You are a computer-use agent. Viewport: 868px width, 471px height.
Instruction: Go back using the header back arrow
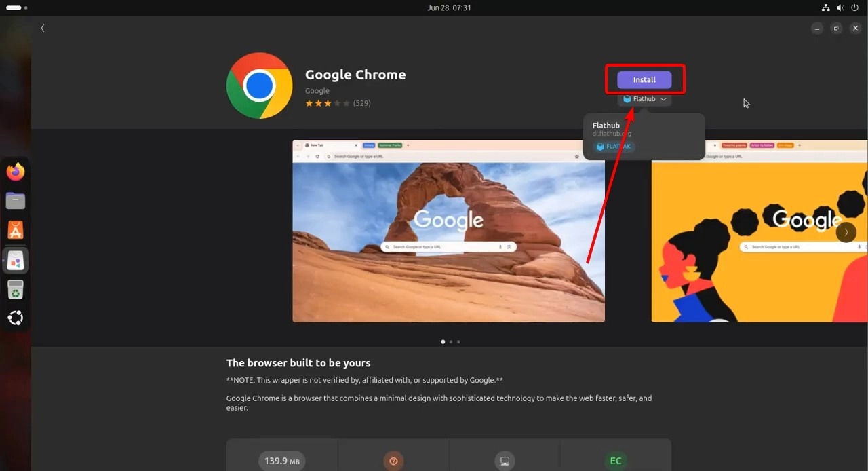point(43,28)
